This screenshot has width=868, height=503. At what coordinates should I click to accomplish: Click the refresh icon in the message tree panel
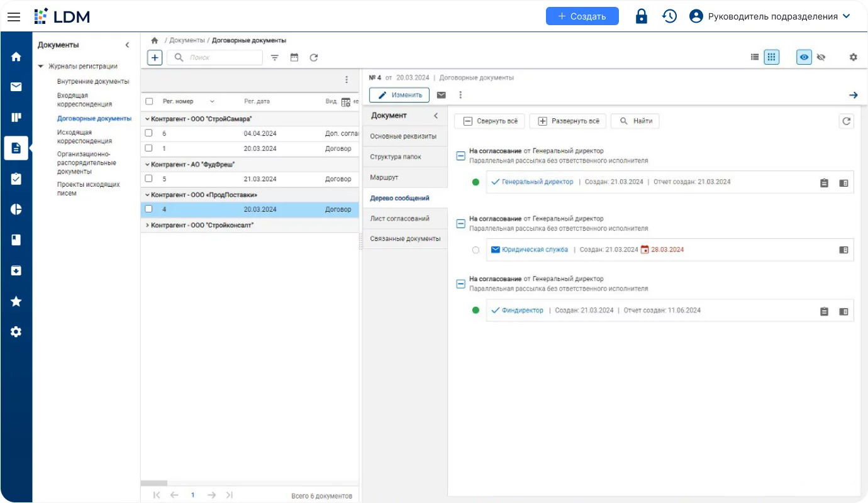846,121
